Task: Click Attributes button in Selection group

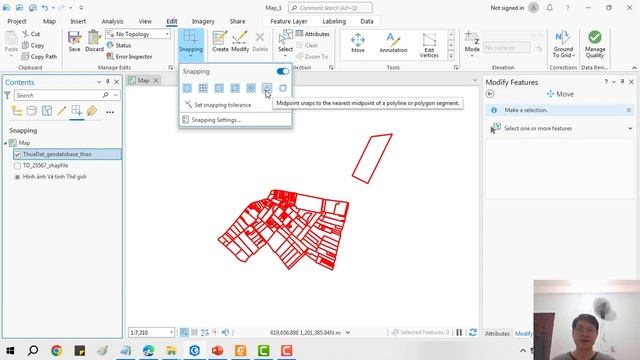Action: (313, 34)
